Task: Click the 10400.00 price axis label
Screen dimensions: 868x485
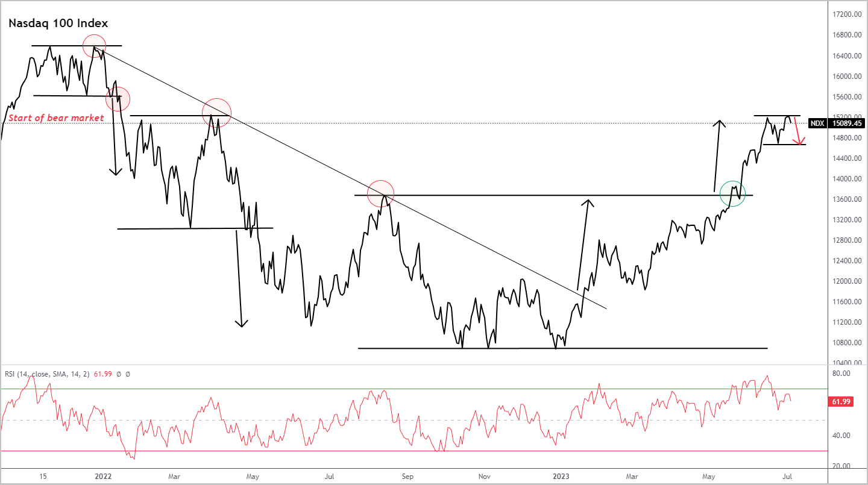Action: point(846,363)
